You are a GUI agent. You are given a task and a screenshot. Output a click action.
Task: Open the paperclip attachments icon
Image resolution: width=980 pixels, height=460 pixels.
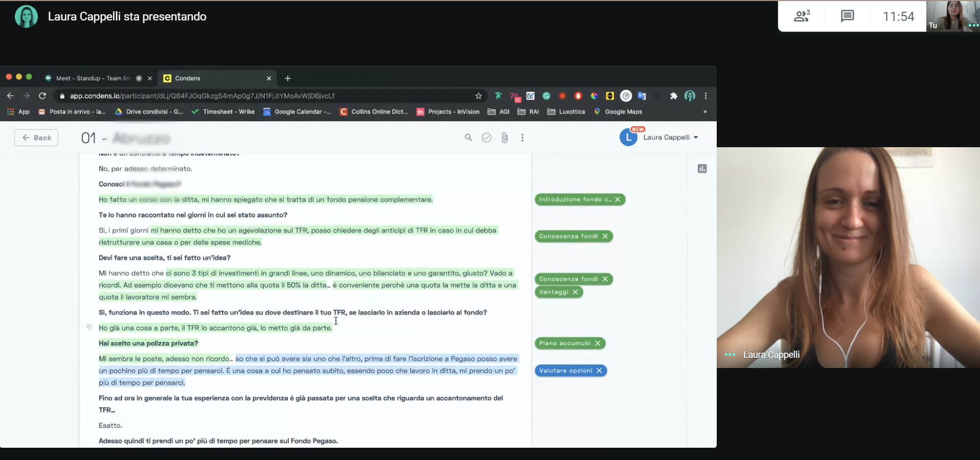click(x=505, y=137)
